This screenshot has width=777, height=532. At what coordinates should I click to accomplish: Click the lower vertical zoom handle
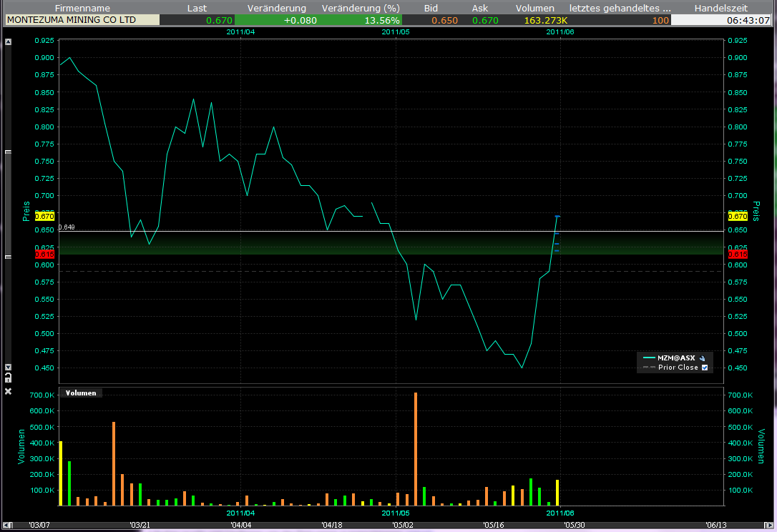[8, 256]
